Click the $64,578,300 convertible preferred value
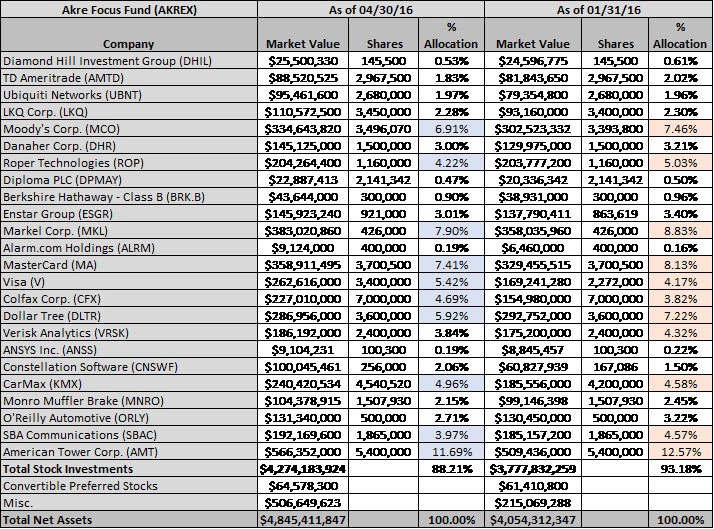 (x=303, y=486)
